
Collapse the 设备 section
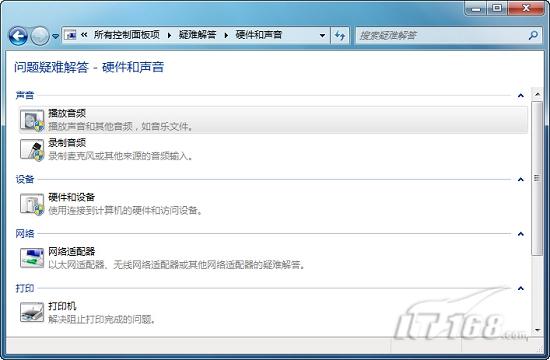click(x=521, y=180)
